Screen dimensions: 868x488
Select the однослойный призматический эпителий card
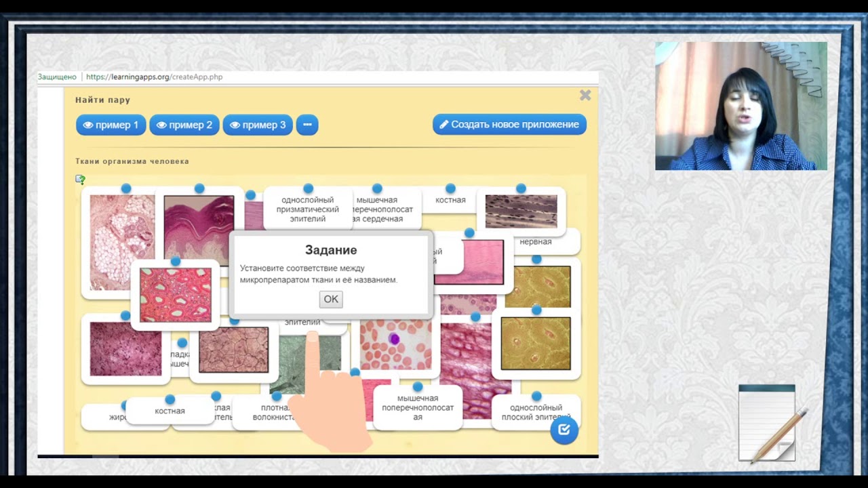tap(307, 209)
